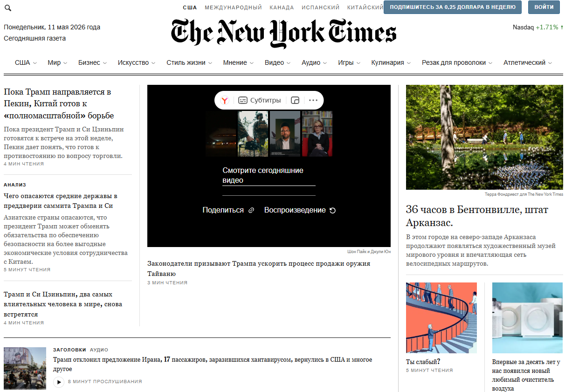
Task: Expand the Мир section chevron
Action: [x=65, y=63]
